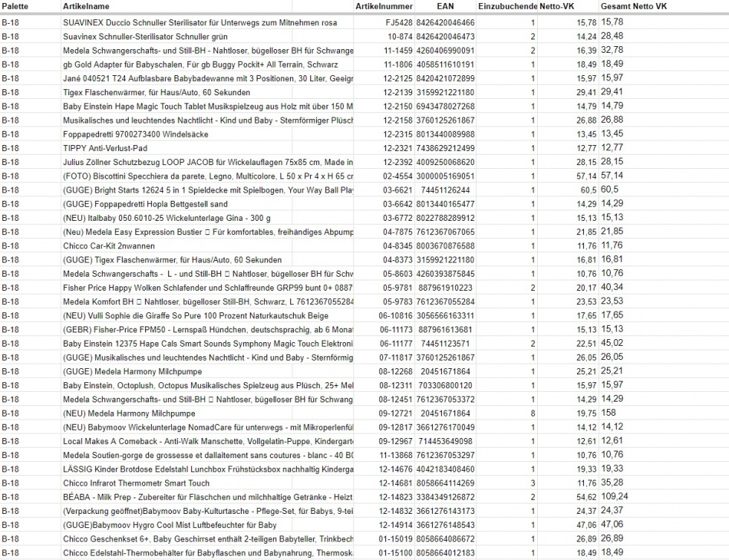Select article number 06-11173
This screenshot has height=560, width=729.
pyautogui.click(x=396, y=329)
